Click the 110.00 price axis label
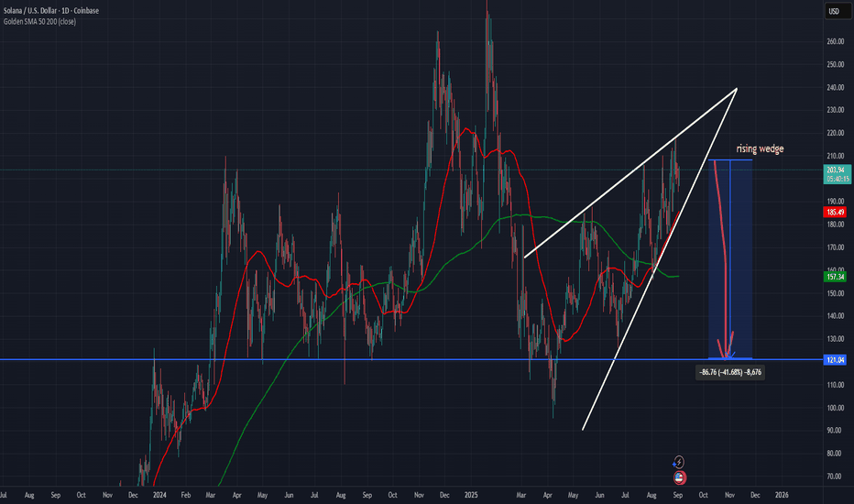 click(x=836, y=385)
